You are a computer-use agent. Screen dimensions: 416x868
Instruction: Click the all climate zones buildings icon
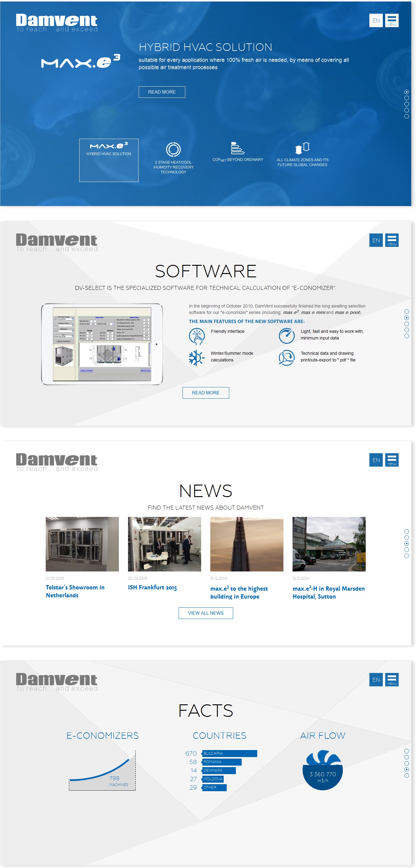(302, 148)
